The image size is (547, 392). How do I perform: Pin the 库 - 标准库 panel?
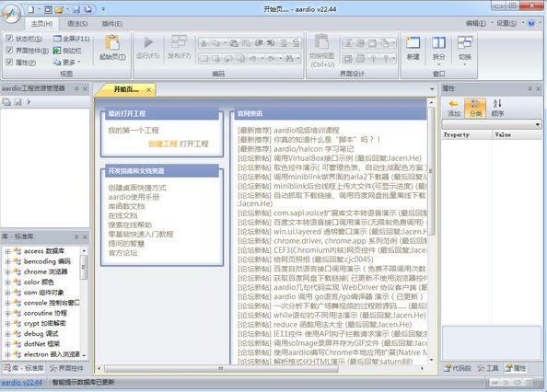click(76, 236)
